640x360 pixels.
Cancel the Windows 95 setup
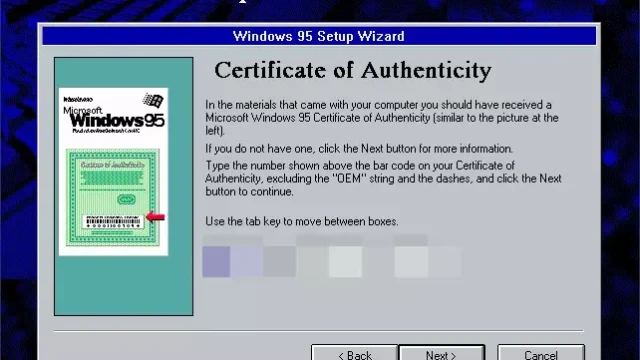coord(541,353)
